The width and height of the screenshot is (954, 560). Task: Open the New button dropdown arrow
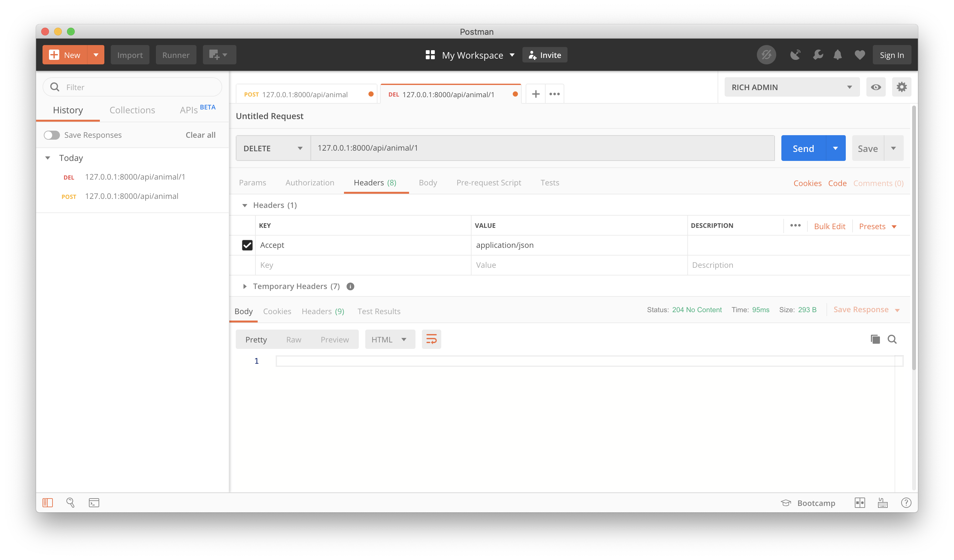point(96,55)
